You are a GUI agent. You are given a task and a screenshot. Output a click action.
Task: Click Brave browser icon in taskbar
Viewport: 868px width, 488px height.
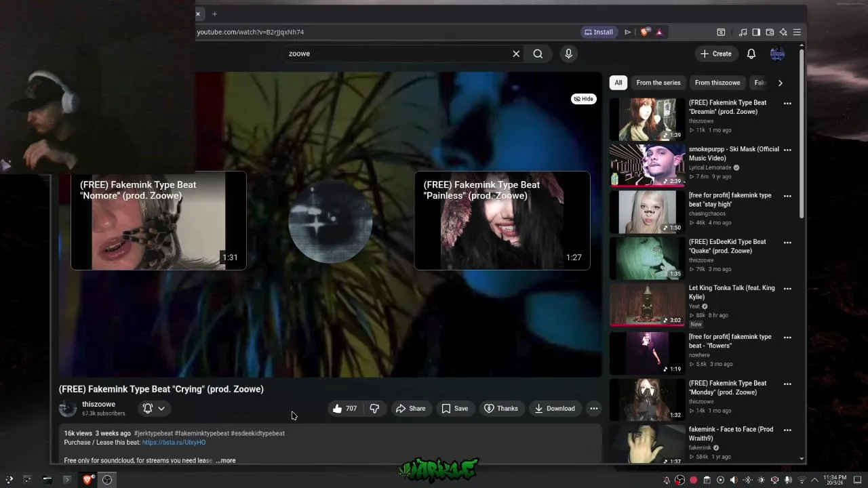click(x=87, y=480)
